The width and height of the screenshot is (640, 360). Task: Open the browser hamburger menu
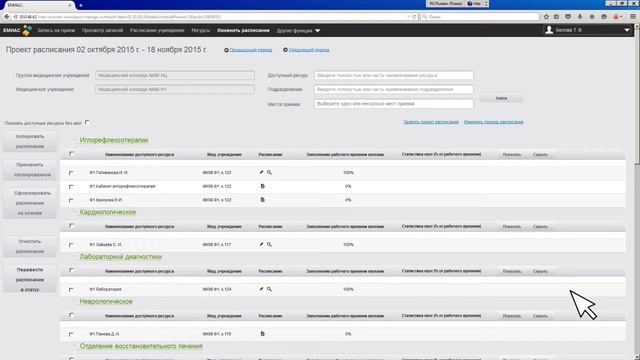click(x=633, y=17)
